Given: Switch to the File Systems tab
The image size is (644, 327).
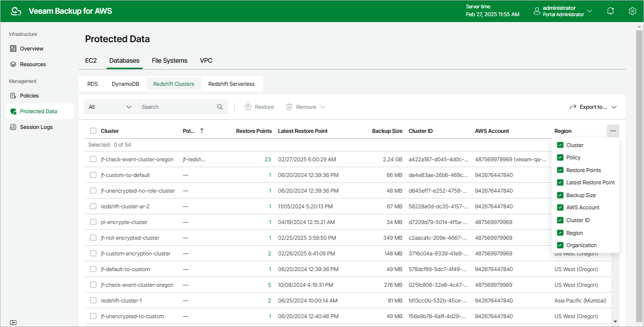Looking at the screenshot, I should [170, 60].
